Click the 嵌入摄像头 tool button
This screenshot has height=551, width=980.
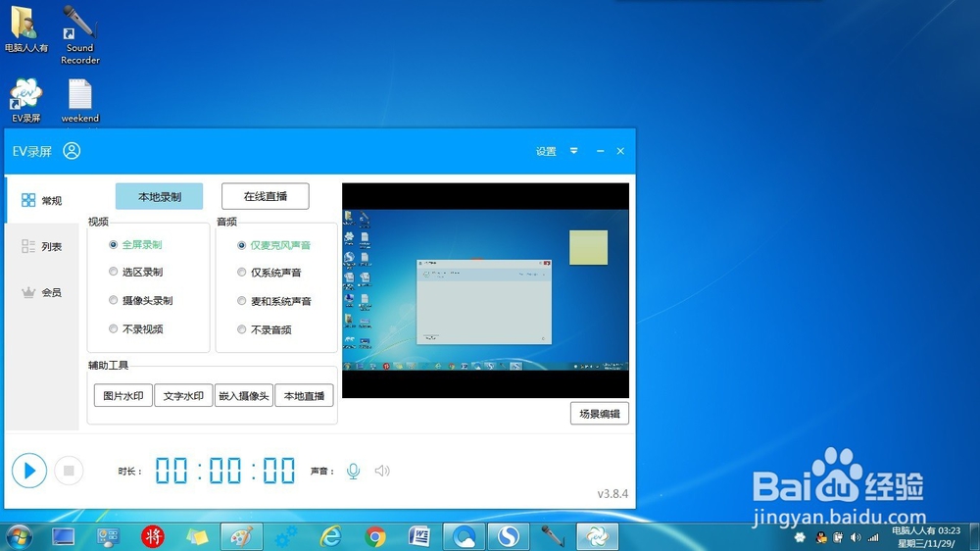(x=244, y=396)
